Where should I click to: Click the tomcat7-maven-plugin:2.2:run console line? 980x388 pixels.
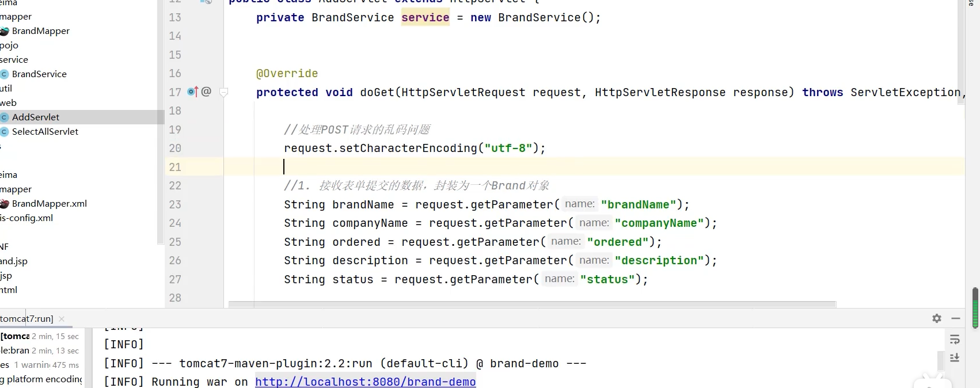pyautogui.click(x=344, y=363)
